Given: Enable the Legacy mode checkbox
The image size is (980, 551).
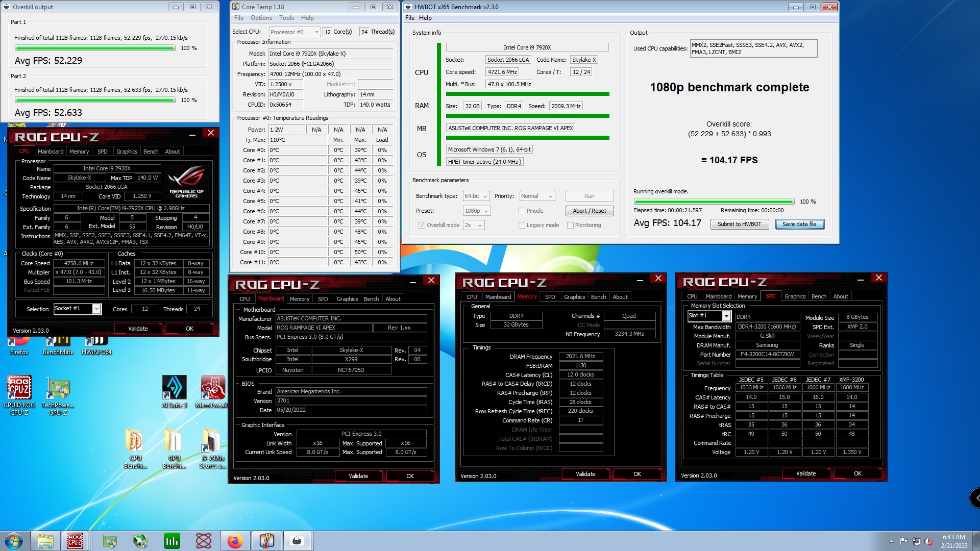Looking at the screenshot, I should click(x=522, y=225).
